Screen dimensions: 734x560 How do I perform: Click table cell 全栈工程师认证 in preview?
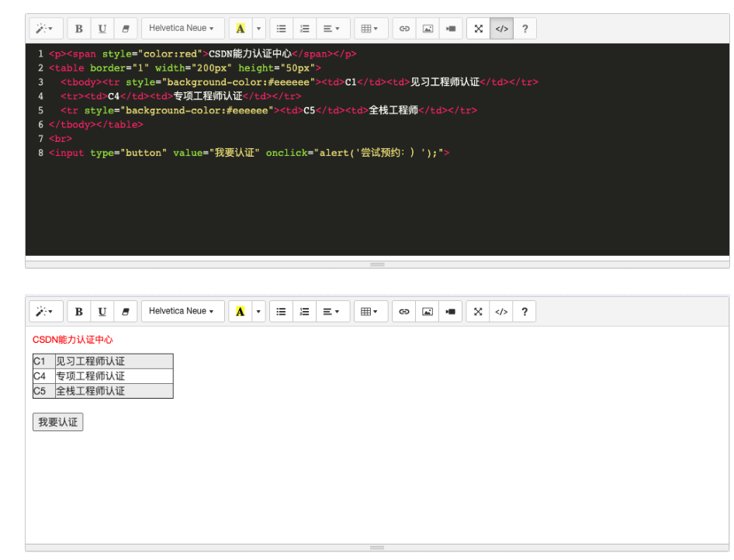[114, 391]
